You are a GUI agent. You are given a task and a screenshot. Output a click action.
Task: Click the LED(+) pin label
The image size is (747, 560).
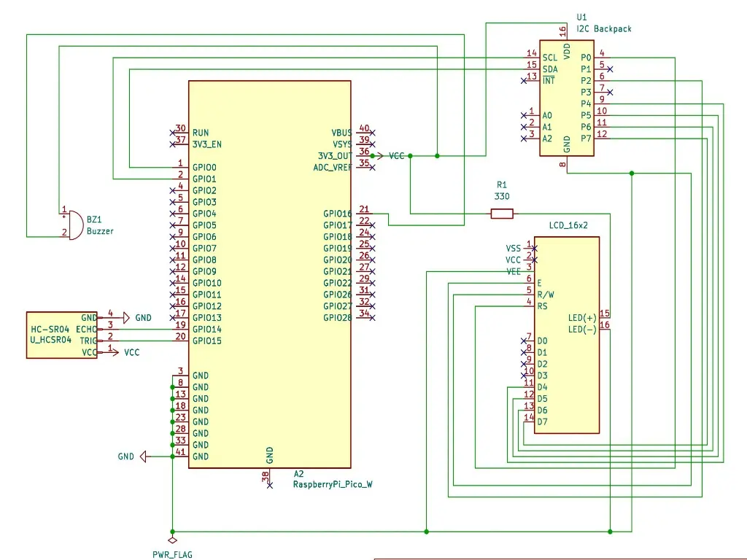[582, 318]
